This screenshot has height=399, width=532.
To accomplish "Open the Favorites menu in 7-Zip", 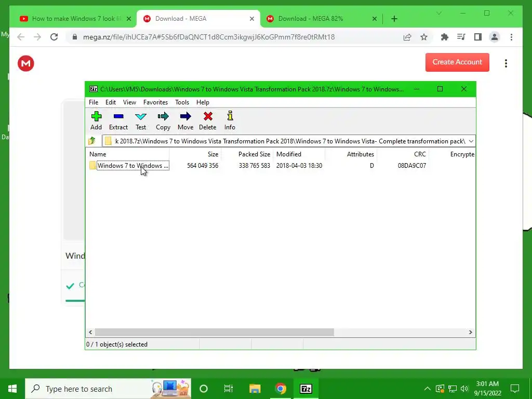I will click(x=155, y=102).
